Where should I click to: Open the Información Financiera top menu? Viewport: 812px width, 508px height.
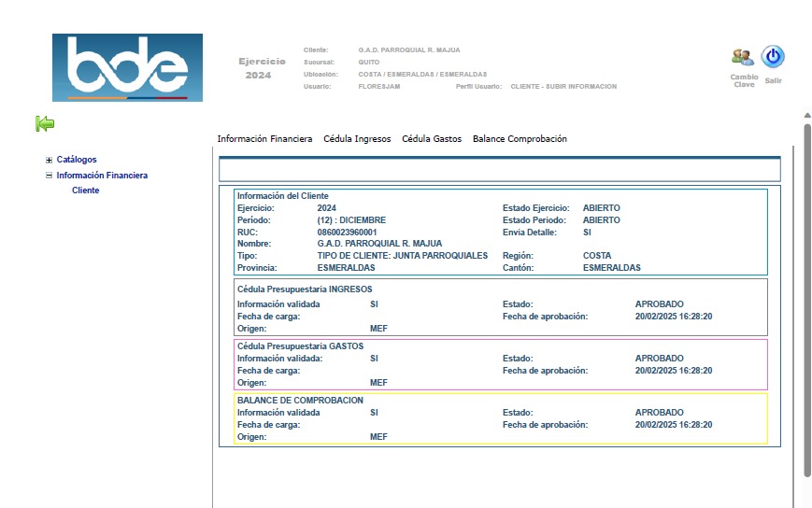[x=264, y=139]
